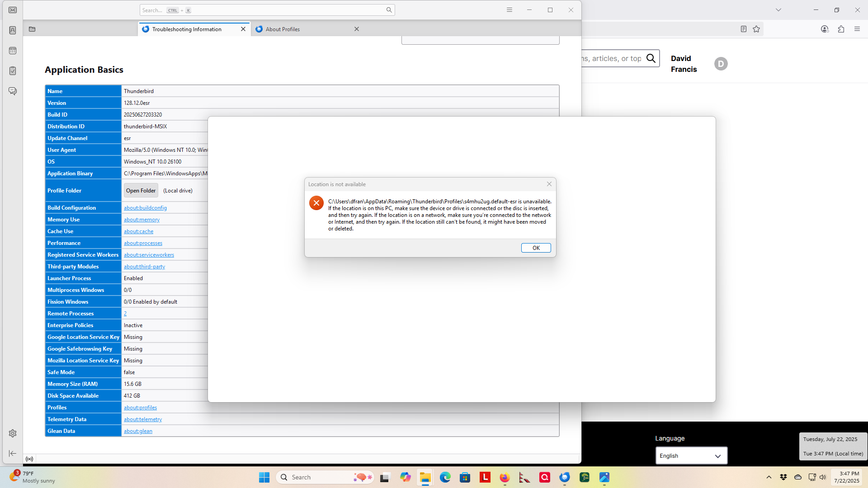Image resolution: width=868 pixels, height=488 pixels.
Task: Click the folder pane icon in tab bar
Action: [32, 29]
